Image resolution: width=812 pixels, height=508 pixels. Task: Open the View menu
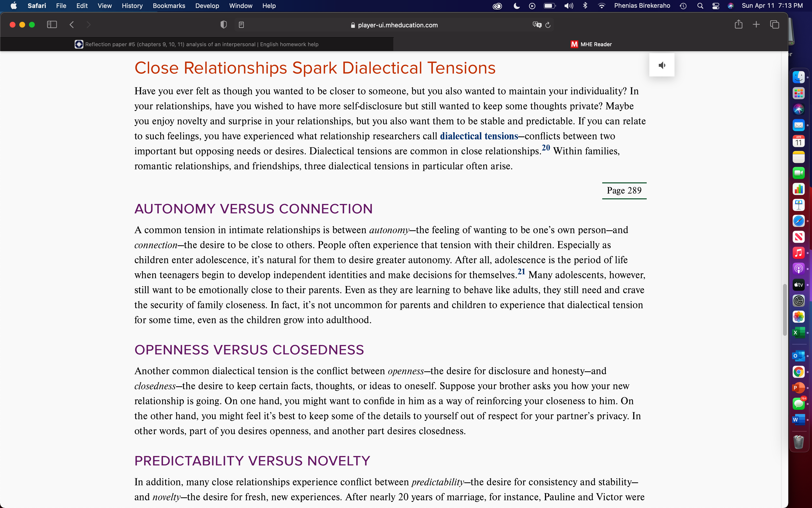pos(105,6)
